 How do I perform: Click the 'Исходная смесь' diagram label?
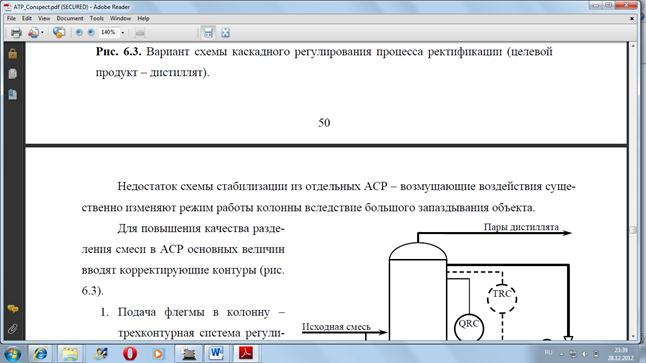336,327
